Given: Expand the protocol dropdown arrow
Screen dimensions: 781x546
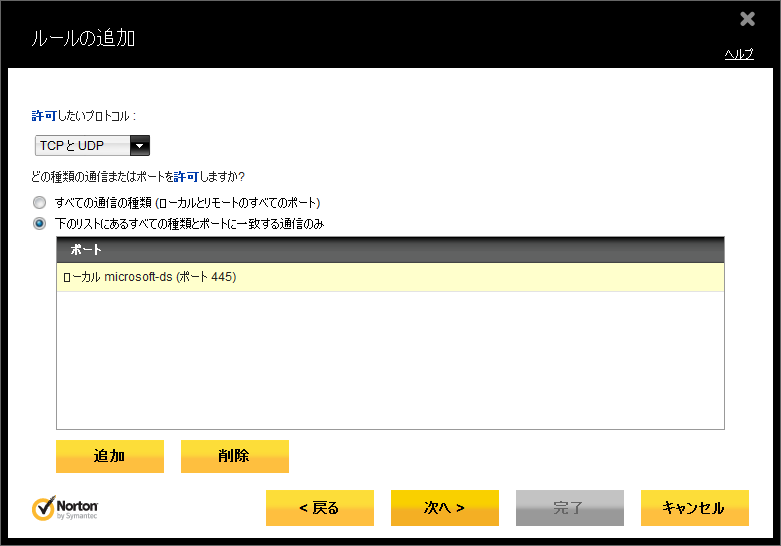Looking at the screenshot, I should point(140,146).
